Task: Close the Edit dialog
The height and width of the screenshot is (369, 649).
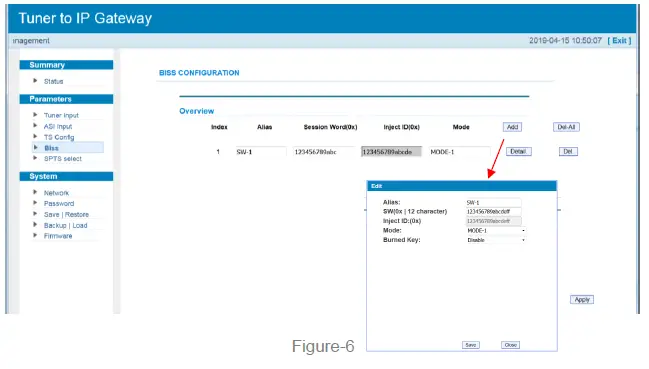Action: click(510, 345)
